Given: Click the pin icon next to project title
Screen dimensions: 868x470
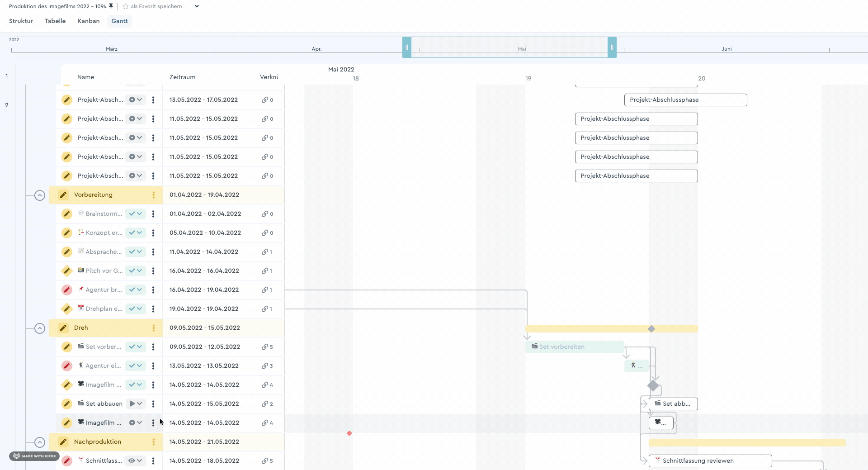Looking at the screenshot, I should [x=111, y=6].
